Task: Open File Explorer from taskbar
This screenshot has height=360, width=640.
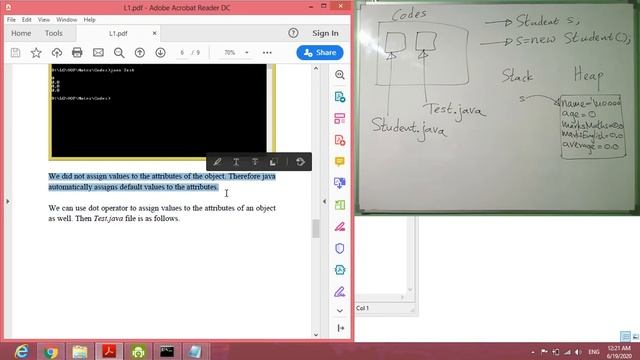Action: (80, 351)
